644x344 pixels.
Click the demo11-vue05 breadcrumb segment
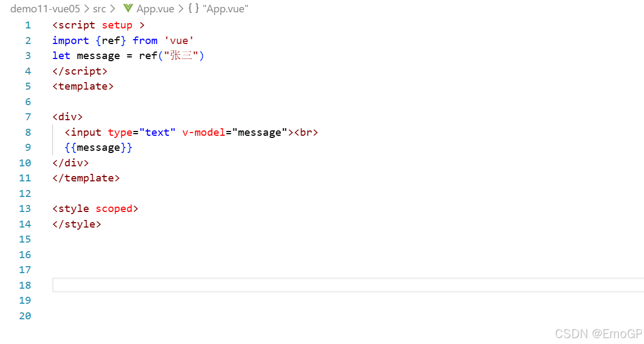(x=45, y=9)
